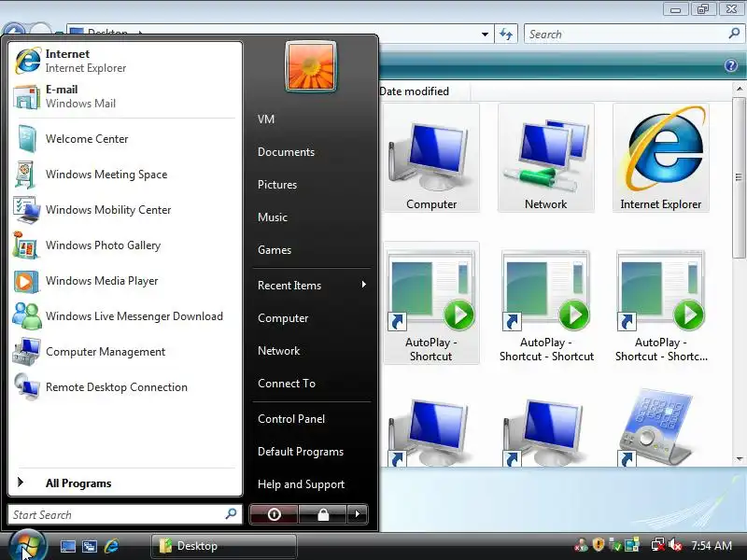Screen dimensions: 747x560
Task: Launch Welcome Center from Start menu
Action: [x=125, y=138]
